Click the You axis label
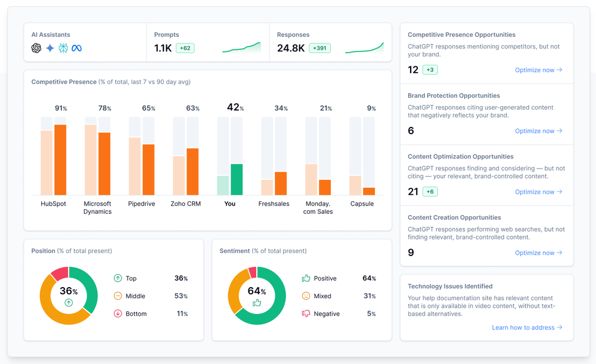596x364 pixels. point(229,204)
